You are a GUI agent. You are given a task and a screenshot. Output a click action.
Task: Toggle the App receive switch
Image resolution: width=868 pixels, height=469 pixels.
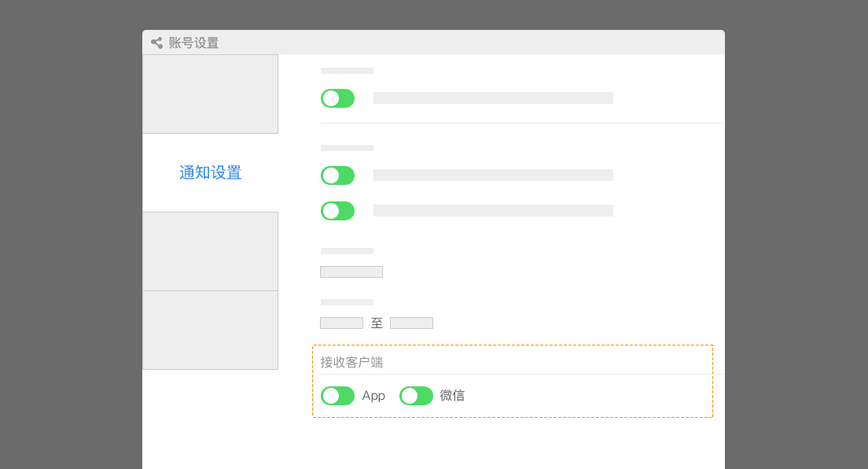click(x=337, y=396)
